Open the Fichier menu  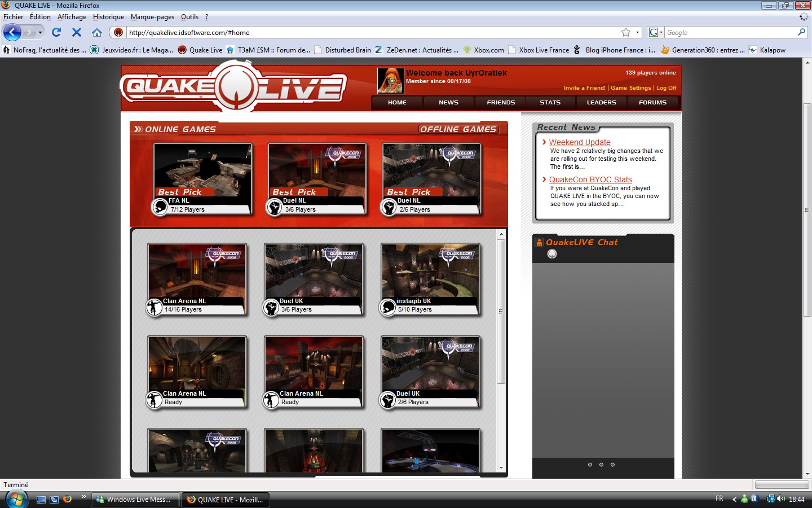click(x=14, y=17)
